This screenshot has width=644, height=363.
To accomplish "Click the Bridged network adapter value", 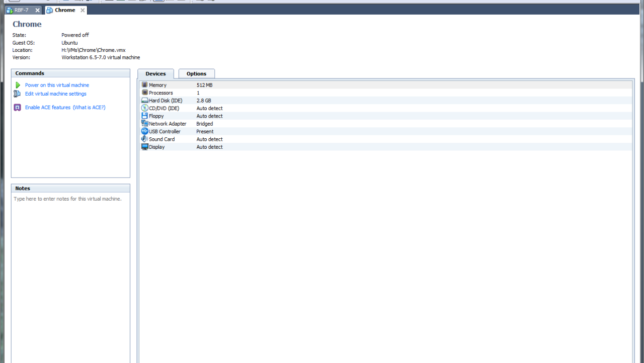I will pos(204,124).
